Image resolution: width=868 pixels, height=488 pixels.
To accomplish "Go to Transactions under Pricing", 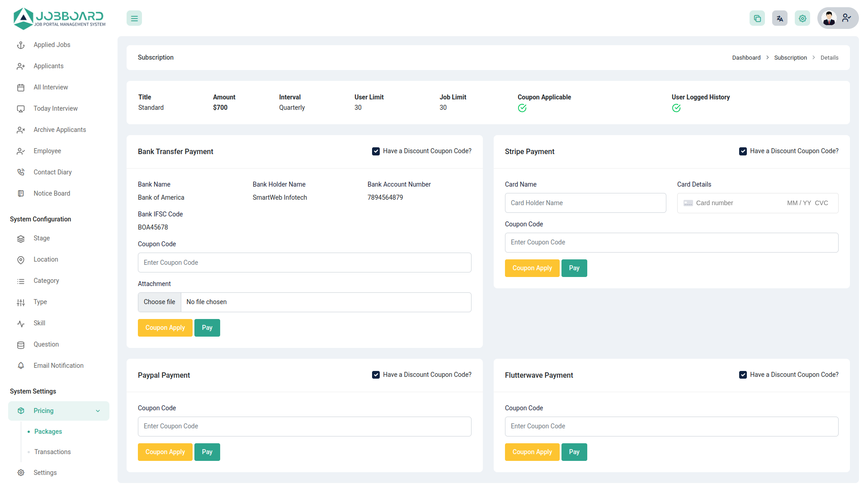I will 52,452.
